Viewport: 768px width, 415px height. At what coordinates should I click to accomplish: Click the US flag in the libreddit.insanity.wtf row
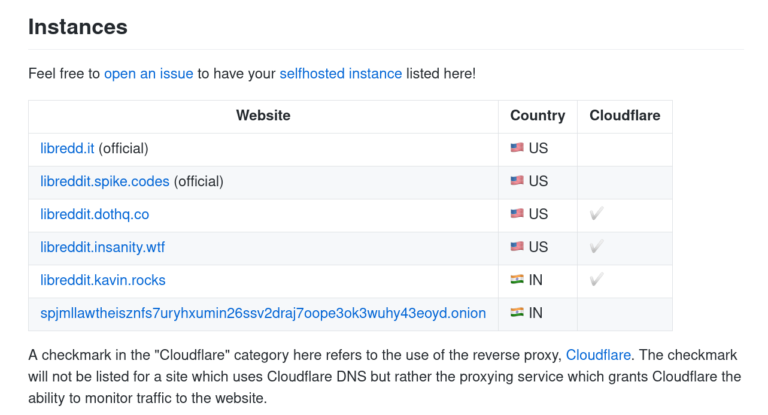pos(517,247)
